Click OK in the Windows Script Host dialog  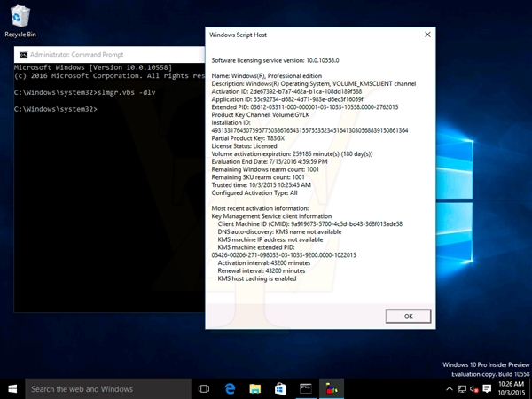tap(408, 316)
